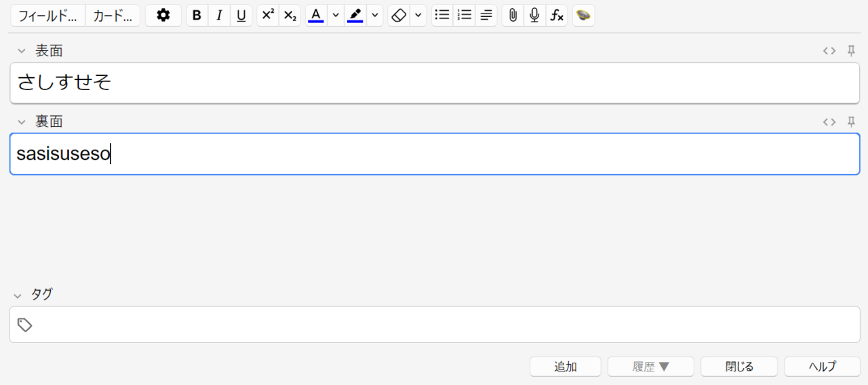Pin the 表面 field as sticky
This screenshot has width=868, height=385.
coord(851,51)
